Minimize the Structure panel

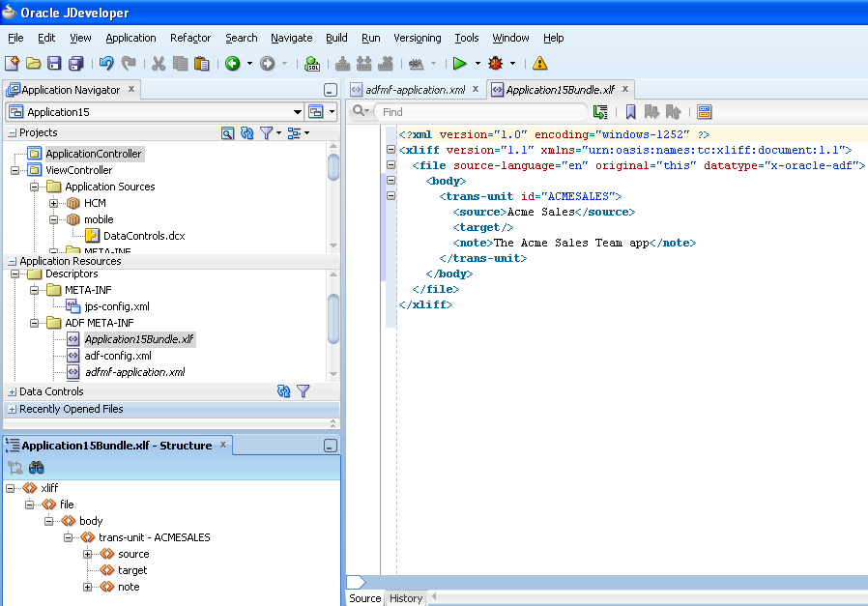pyautogui.click(x=330, y=447)
